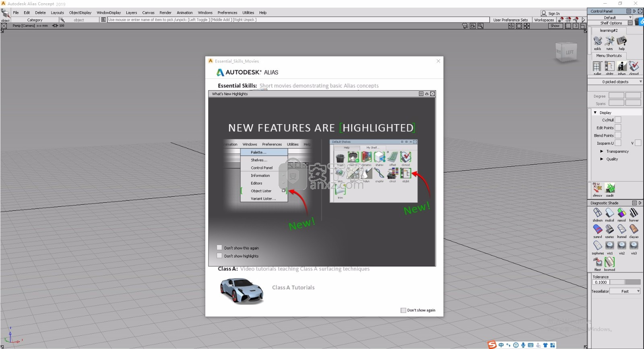This screenshot has height=349, width=644.
Task: Open the Workspaces button
Action: pyautogui.click(x=544, y=20)
